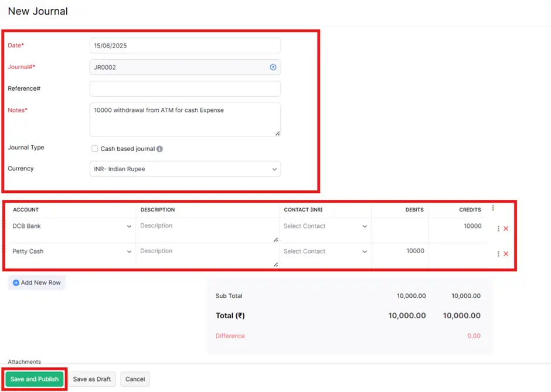This screenshot has width=551, height=392.
Task: Open journal number settings gear icon
Action: 273,67
